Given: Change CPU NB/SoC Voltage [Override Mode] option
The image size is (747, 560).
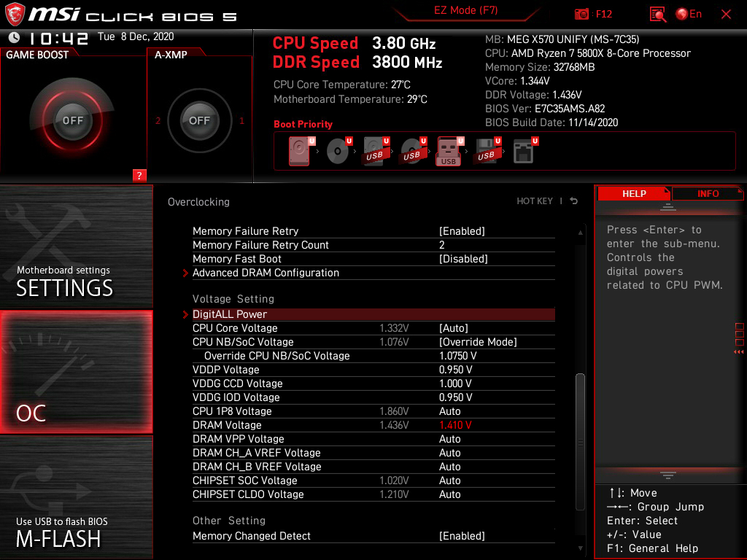Looking at the screenshot, I should (x=478, y=342).
